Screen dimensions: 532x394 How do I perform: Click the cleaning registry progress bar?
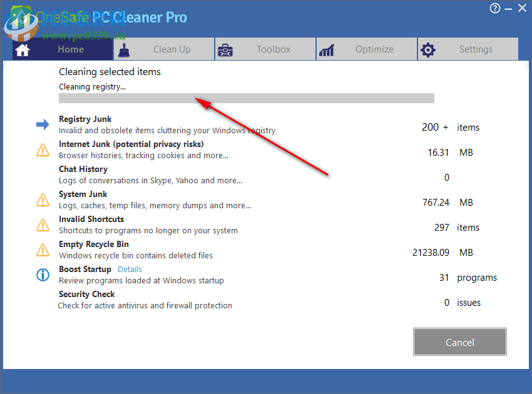246,98
